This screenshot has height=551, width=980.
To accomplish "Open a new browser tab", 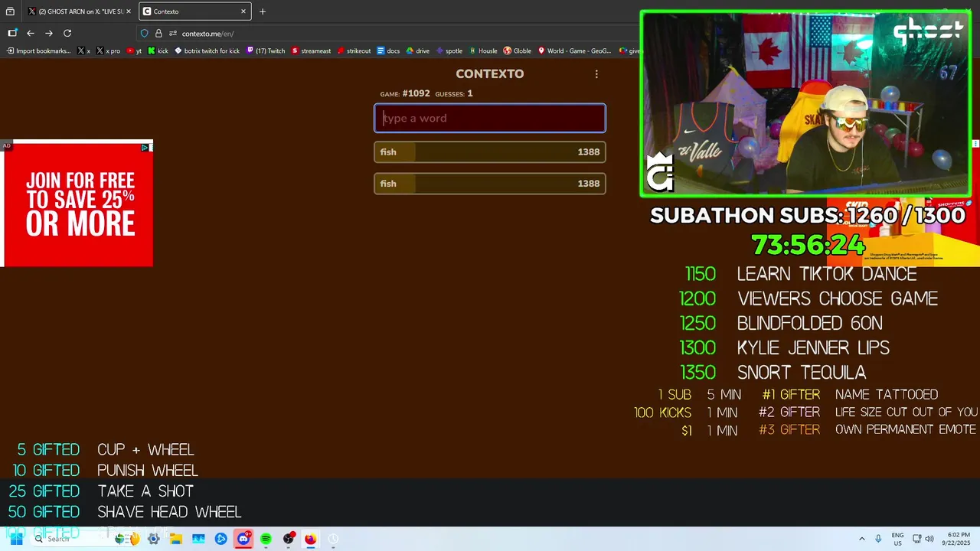I will 263,11.
